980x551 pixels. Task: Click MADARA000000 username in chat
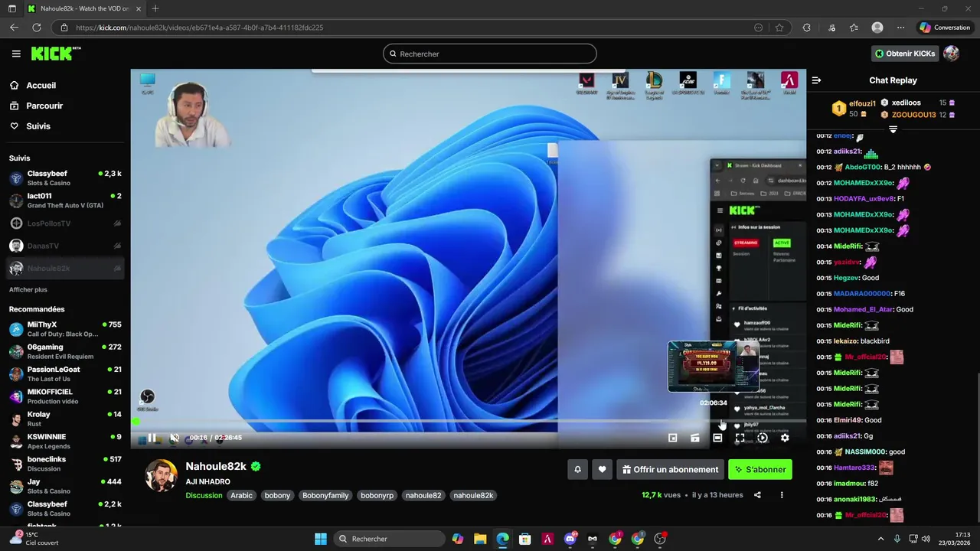click(x=862, y=293)
